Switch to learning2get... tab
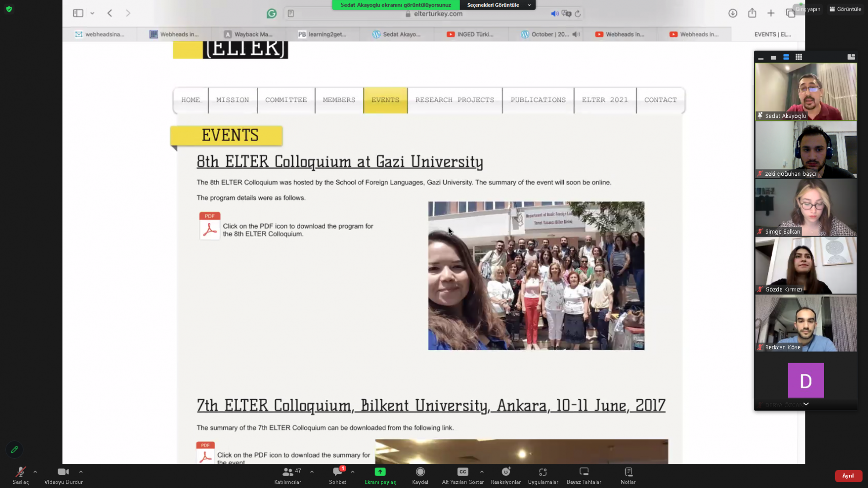 (323, 34)
